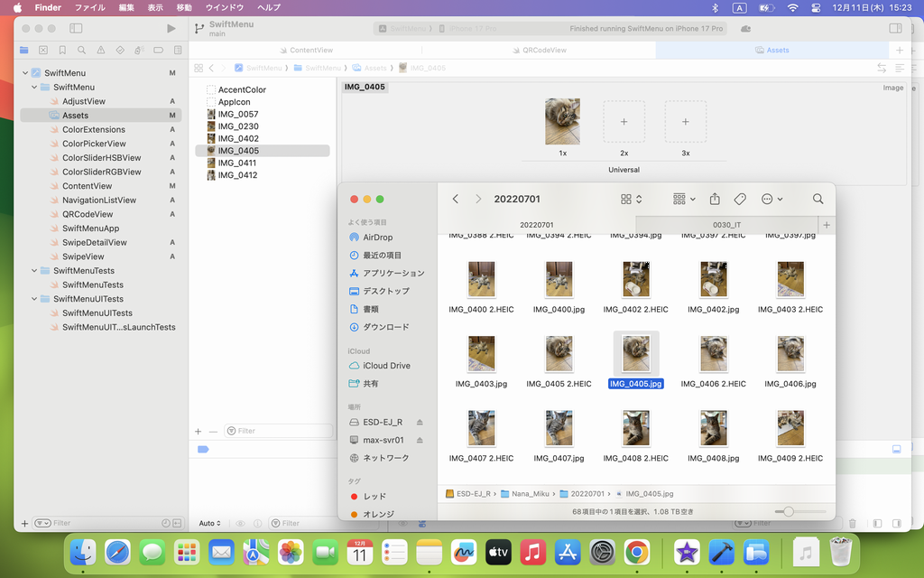Click the Finder share icon
924x578 pixels.
(x=715, y=199)
